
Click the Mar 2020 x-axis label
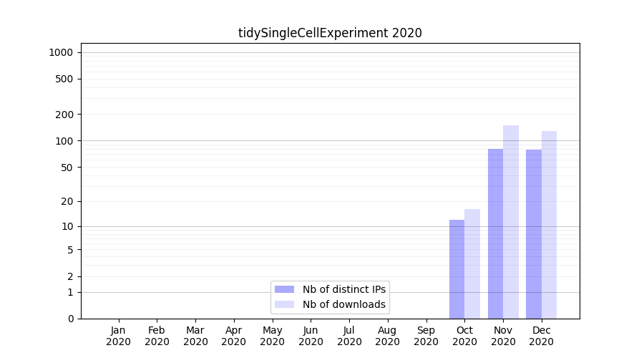pos(195,336)
